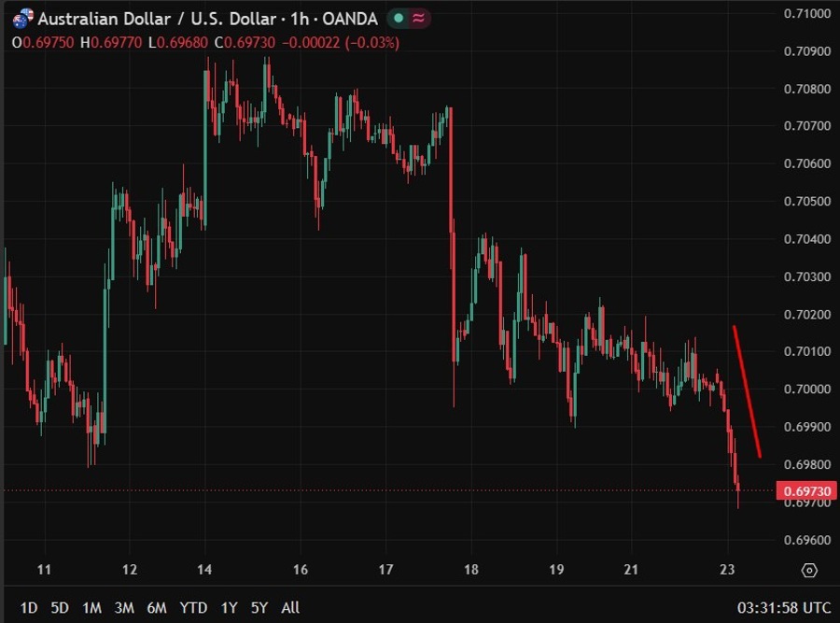Click date label 17 on time axis

pyautogui.click(x=385, y=570)
